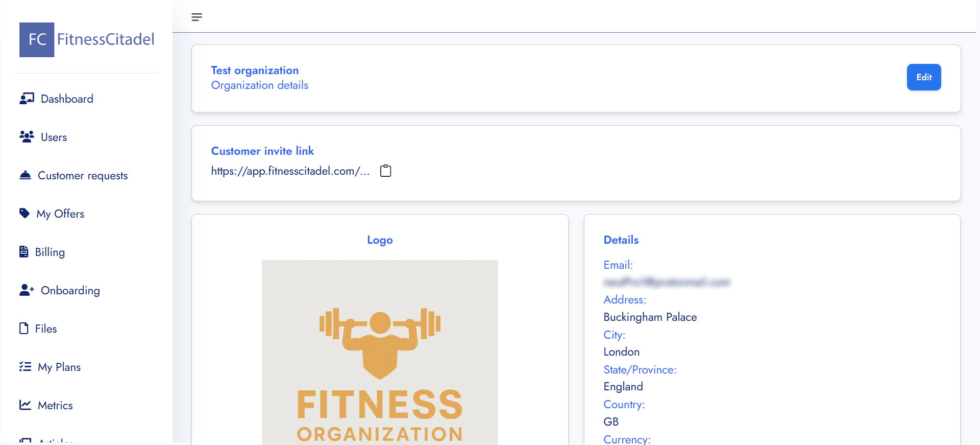The image size is (980, 445).
Task: Open the Dashboard menu item
Action: pos(67,99)
